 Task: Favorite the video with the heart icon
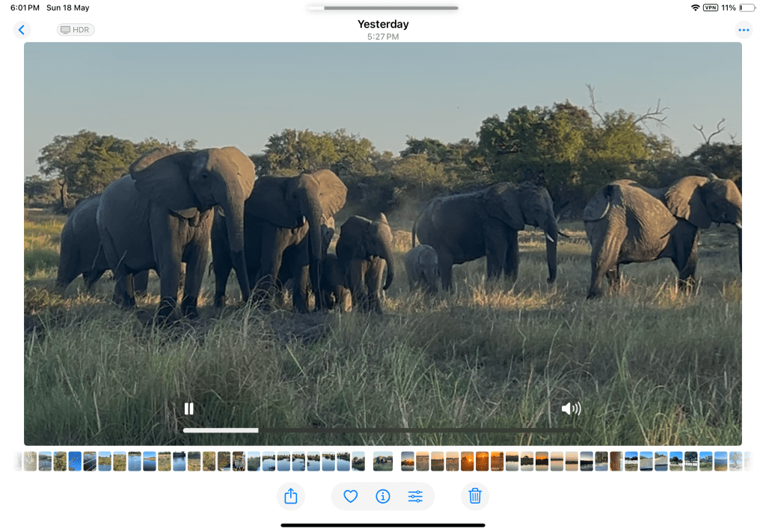tap(350, 496)
